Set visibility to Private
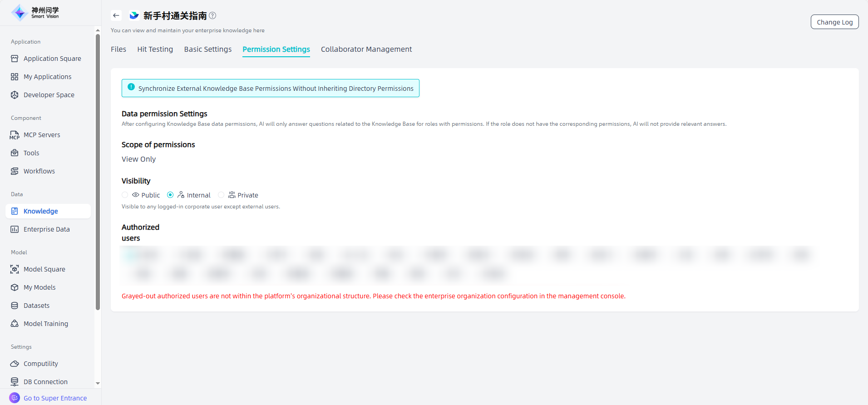 (x=221, y=195)
